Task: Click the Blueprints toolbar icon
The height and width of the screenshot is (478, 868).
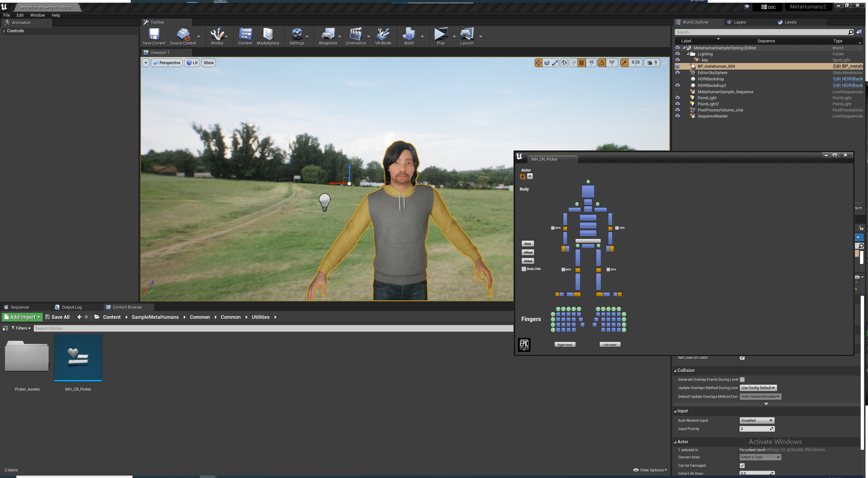Action: click(328, 34)
